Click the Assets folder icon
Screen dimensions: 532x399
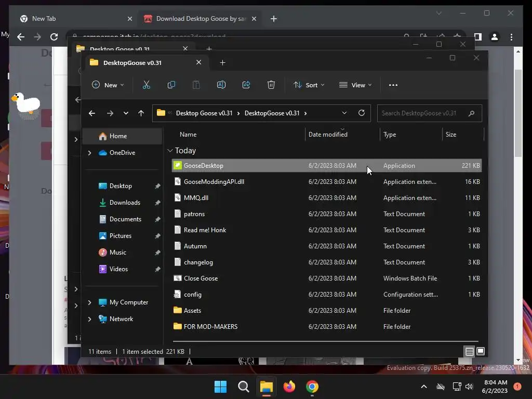178,310
